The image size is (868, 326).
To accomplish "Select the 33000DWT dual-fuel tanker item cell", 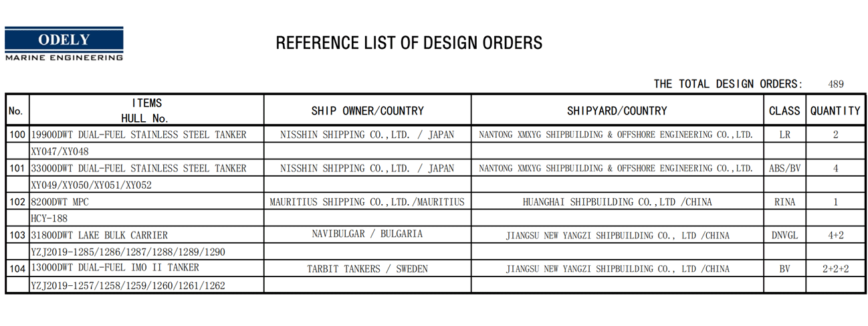I will (x=146, y=168).
